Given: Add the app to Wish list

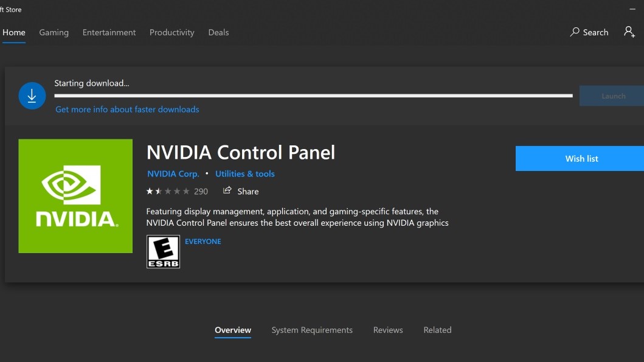Looking at the screenshot, I should coord(581,158).
